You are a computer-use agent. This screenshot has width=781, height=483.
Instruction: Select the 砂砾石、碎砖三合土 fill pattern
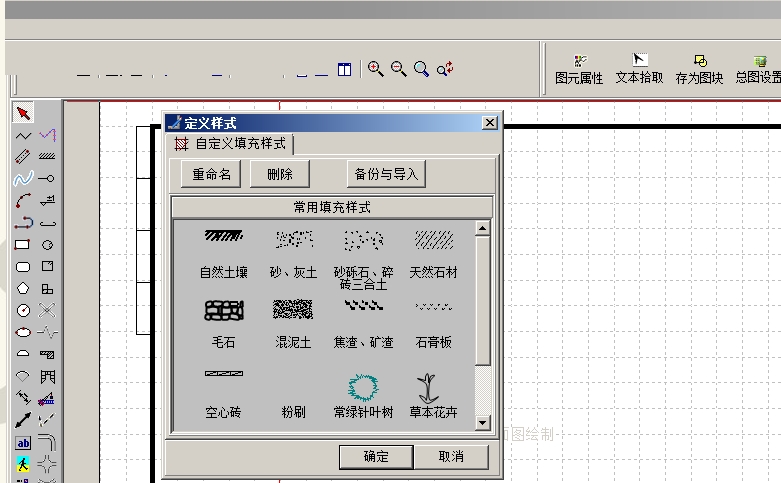click(364, 260)
